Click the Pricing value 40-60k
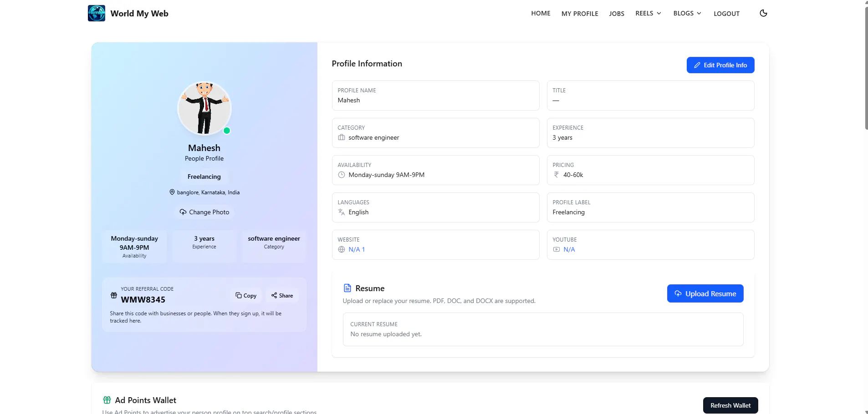The image size is (868, 414). 573,175
